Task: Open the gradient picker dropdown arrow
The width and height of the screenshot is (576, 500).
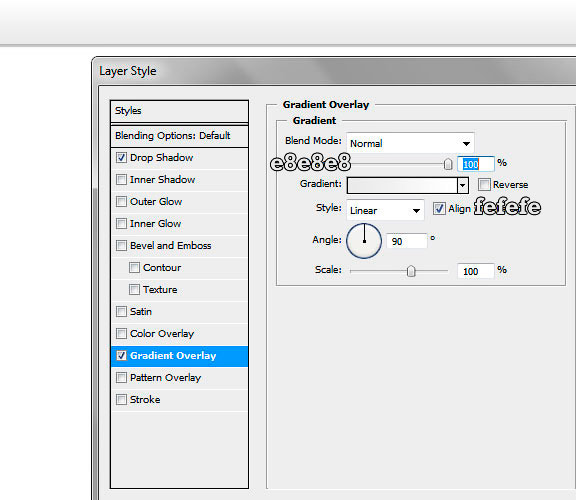Action: pyautogui.click(x=463, y=186)
